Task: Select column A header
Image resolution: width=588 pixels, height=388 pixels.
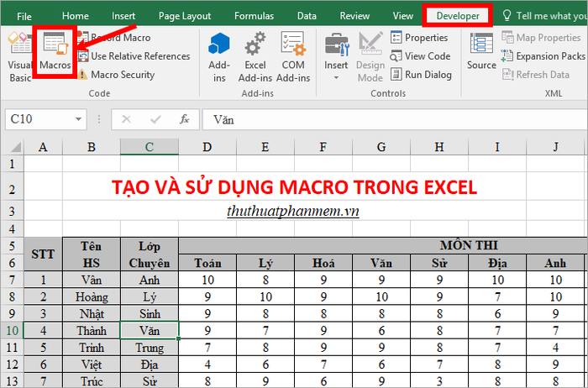Action: pyautogui.click(x=43, y=147)
